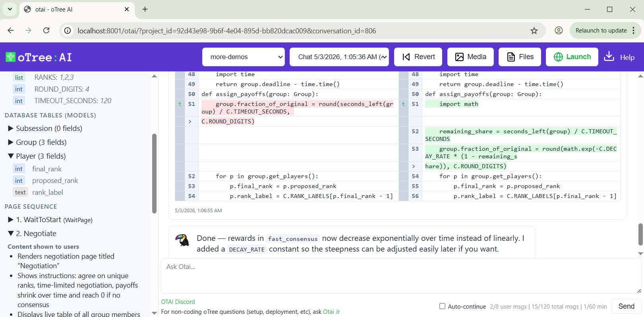The height and width of the screenshot is (317, 644).
Task: Open the more-demos project dropdown
Action: coord(244,57)
